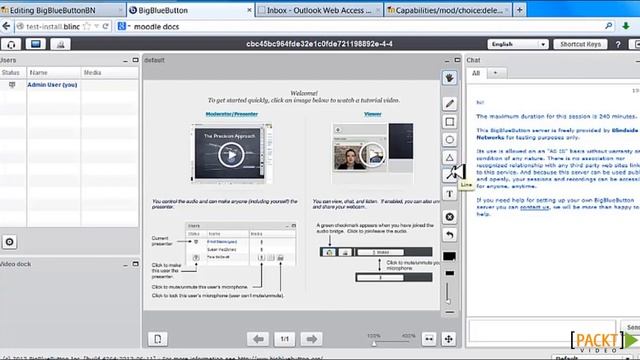The image size is (640, 360).
Task: Select the triangle drawing tool
Action: point(449,158)
